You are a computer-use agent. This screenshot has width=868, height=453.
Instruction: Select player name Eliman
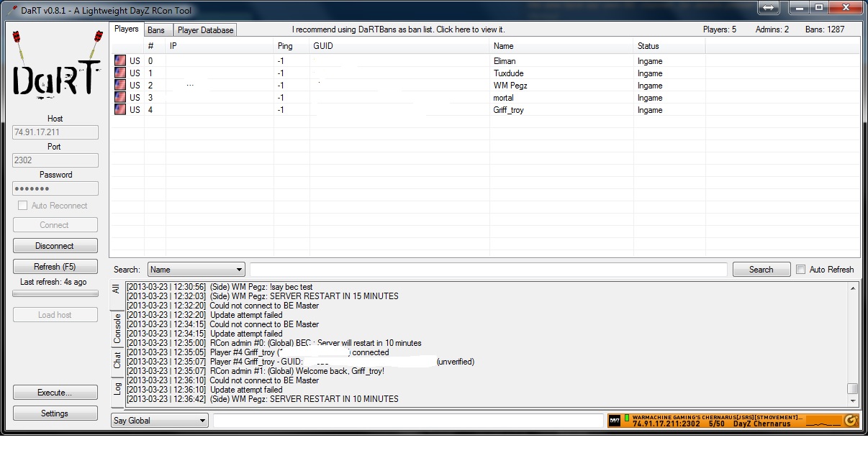tap(505, 61)
